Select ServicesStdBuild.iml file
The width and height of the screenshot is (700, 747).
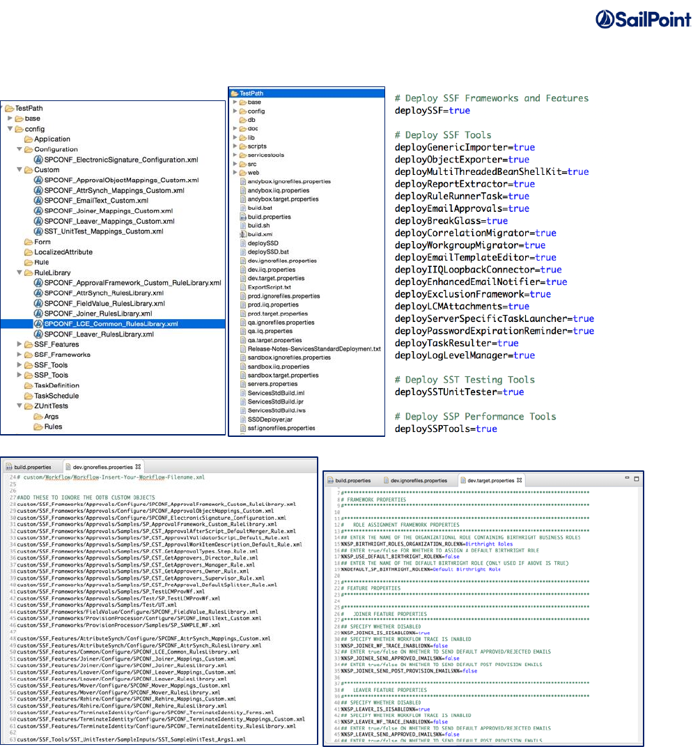276,393
